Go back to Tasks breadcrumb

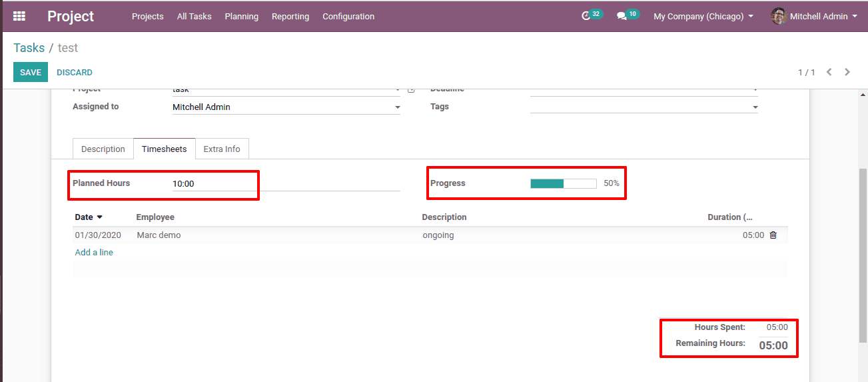tap(29, 48)
